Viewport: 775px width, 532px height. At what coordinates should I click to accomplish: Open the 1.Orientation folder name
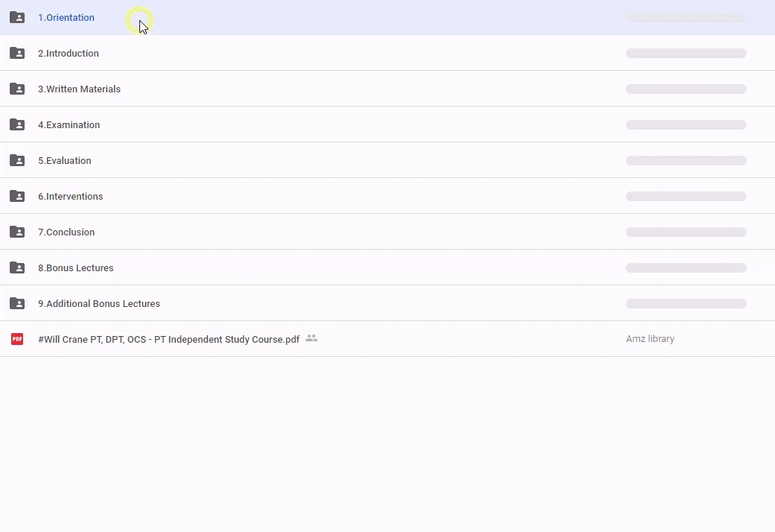point(66,18)
